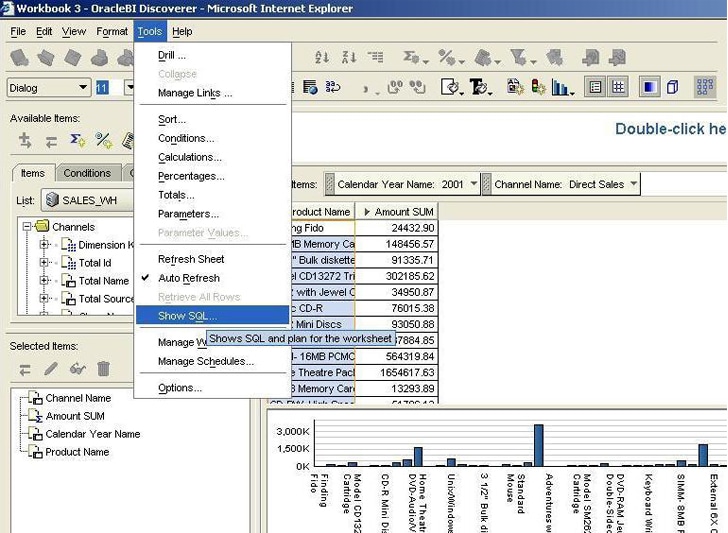Viewport: 728px width, 533px height.
Task: Choose Refresh Sheet from Tools menu
Action: [213, 259]
